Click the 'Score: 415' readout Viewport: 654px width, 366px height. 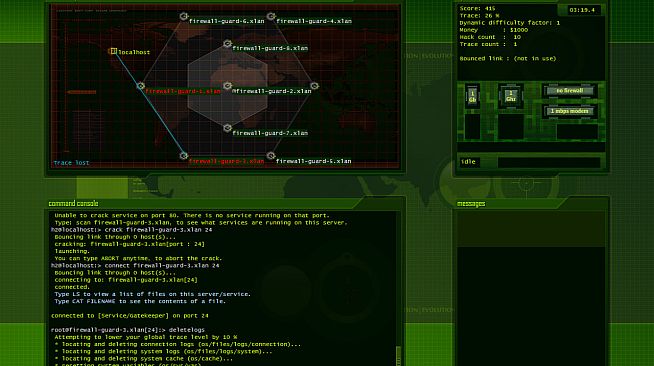pos(477,8)
